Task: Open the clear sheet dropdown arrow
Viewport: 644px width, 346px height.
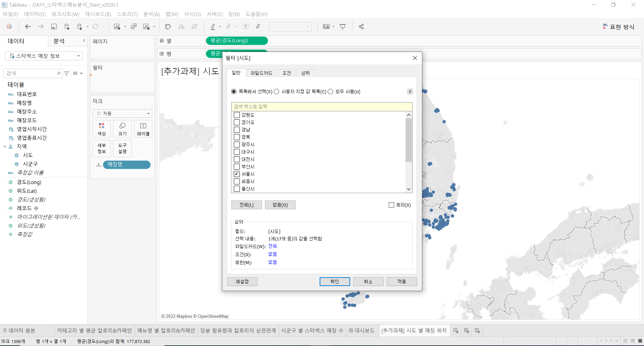Action: pos(155,27)
